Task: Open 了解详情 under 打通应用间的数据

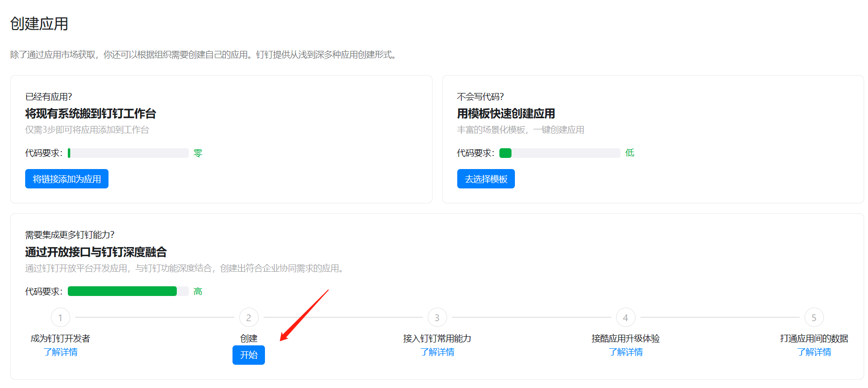Action: (814, 352)
